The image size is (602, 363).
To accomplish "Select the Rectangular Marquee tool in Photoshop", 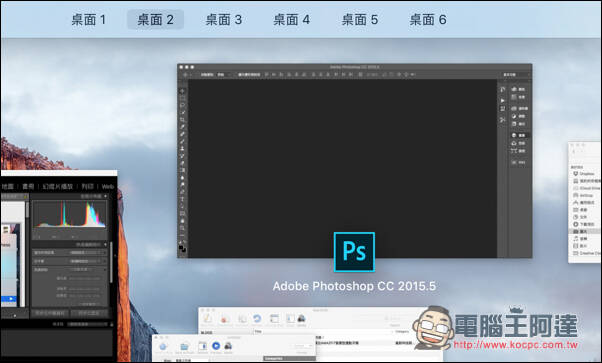I will (182, 98).
